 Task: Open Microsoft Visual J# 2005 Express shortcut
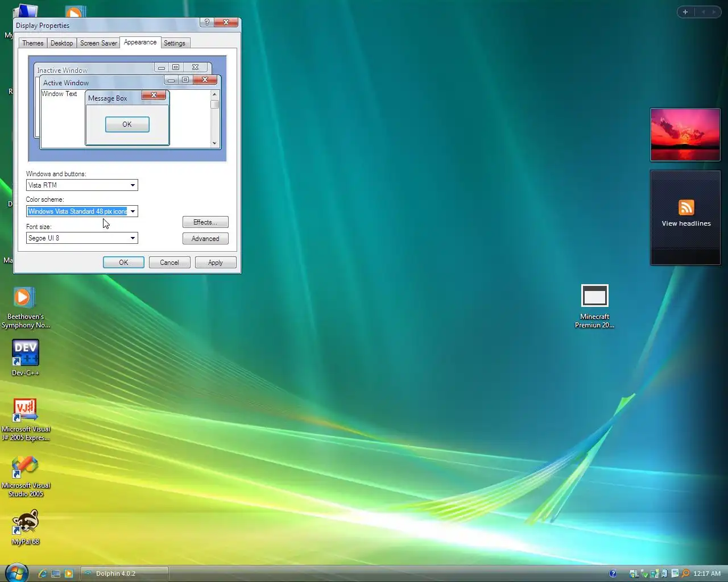point(26,419)
